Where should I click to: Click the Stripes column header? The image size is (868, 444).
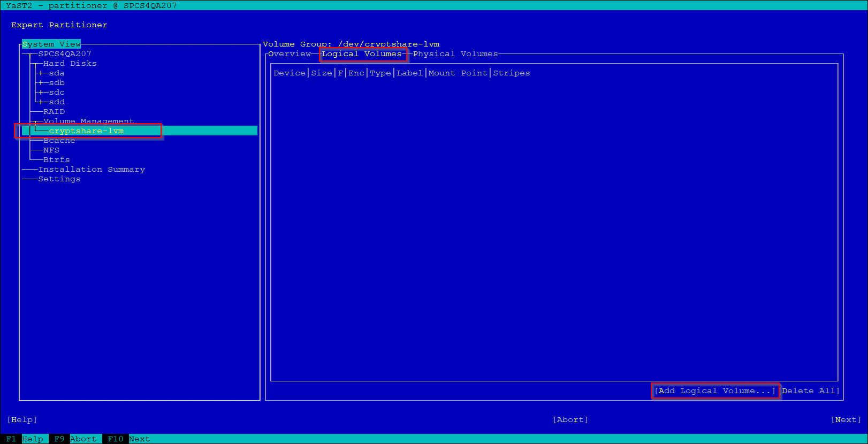pos(512,73)
